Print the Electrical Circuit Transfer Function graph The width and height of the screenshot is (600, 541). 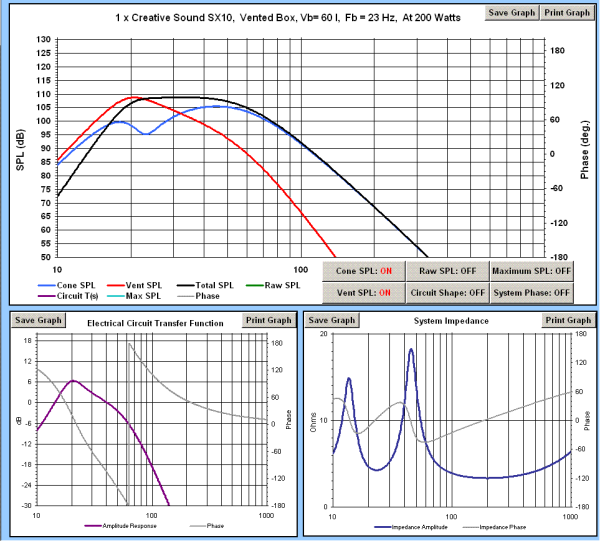click(268, 320)
